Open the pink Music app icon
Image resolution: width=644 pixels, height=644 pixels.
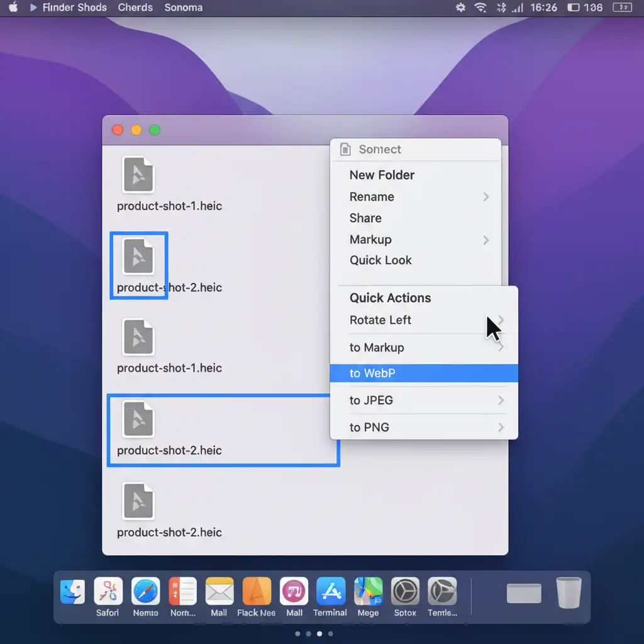coord(294,592)
